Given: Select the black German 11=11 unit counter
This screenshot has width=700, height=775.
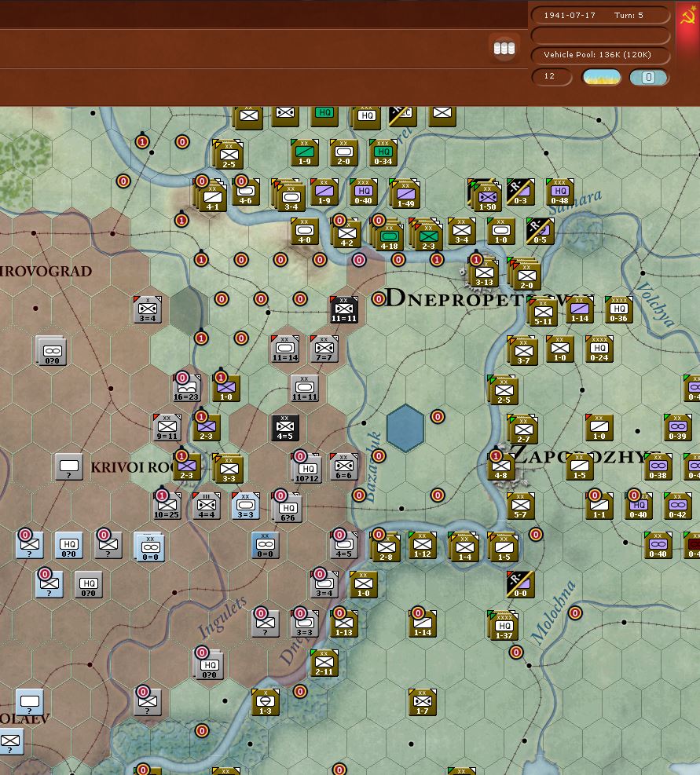Looking at the screenshot, I should 344,310.
